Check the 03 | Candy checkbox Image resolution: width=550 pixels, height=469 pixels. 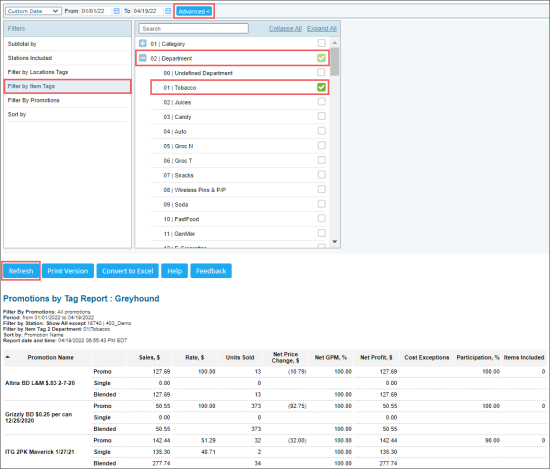tap(321, 116)
